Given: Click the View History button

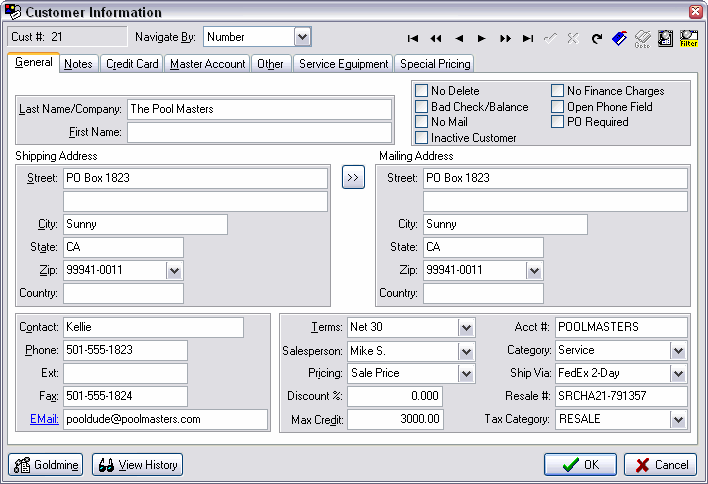Looking at the screenshot, I should point(137,465).
